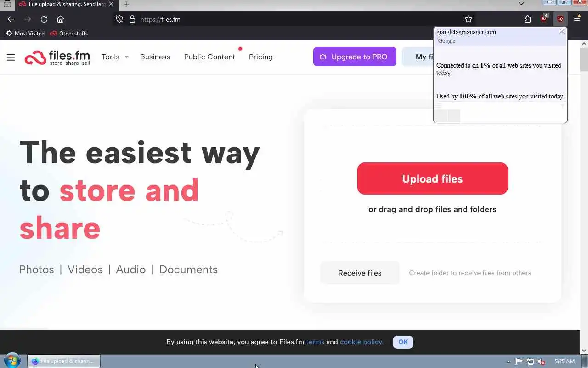Image resolution: width=588 pixels, height=368 pixels.
Task: Close the googletagmanager.com popup
Action: coord(562,32)
